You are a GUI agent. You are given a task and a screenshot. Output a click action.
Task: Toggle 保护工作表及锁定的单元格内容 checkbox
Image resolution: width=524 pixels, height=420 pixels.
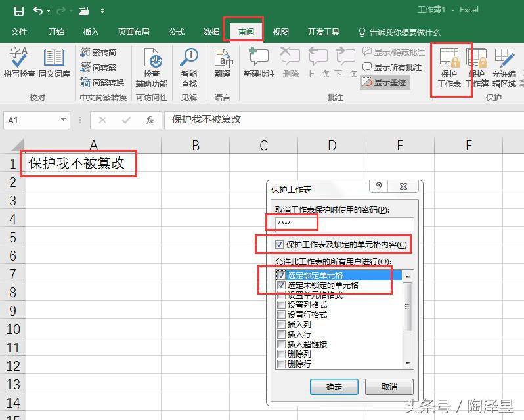pyautogui.click(x=279, y=244)
